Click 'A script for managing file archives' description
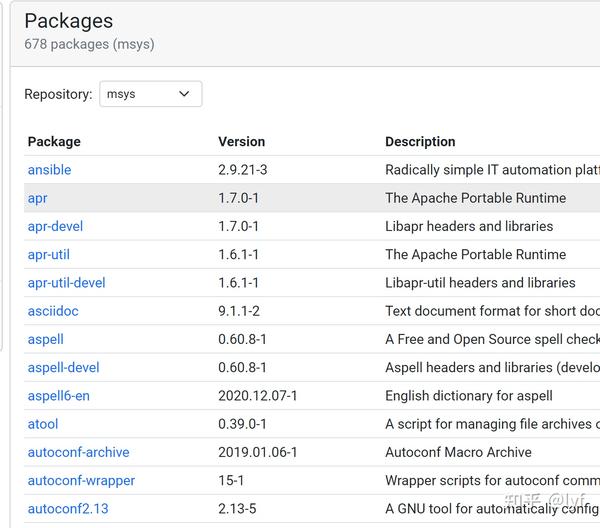This screenshot has width=600, height=528. click(x=492, y=424)
